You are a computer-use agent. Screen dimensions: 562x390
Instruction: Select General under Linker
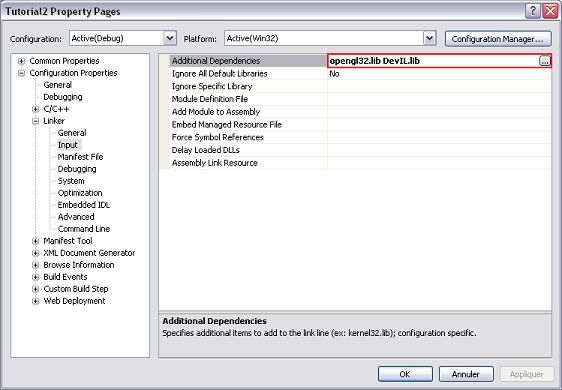pyautogui.click(x=72, y=133)
